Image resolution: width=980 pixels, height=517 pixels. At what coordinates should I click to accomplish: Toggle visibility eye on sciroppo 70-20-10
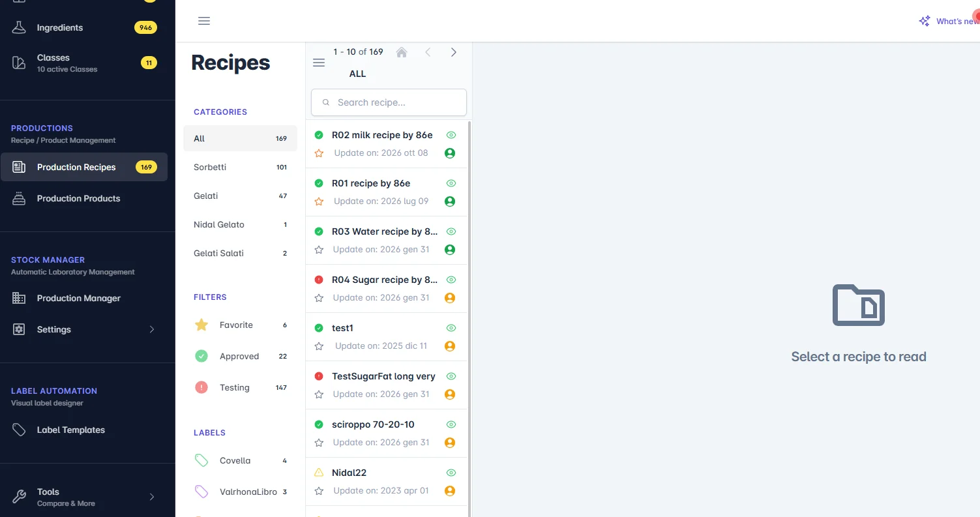click(x=451, y=424)
